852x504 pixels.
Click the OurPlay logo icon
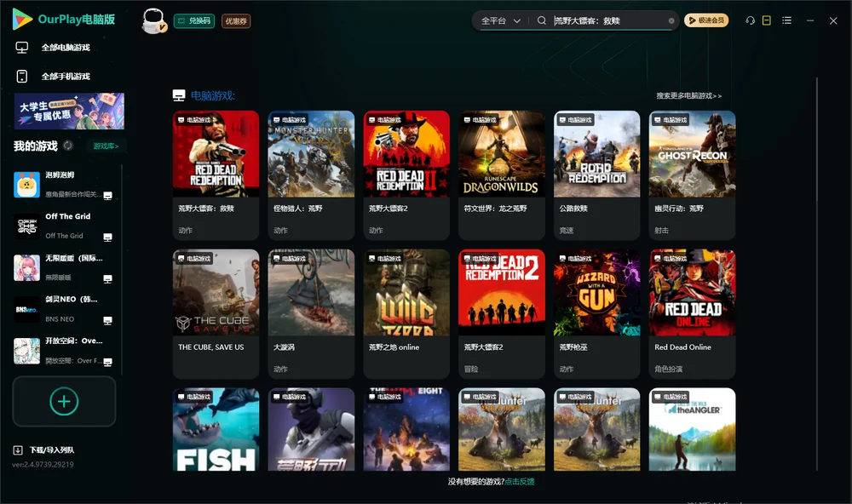[22, 20]
